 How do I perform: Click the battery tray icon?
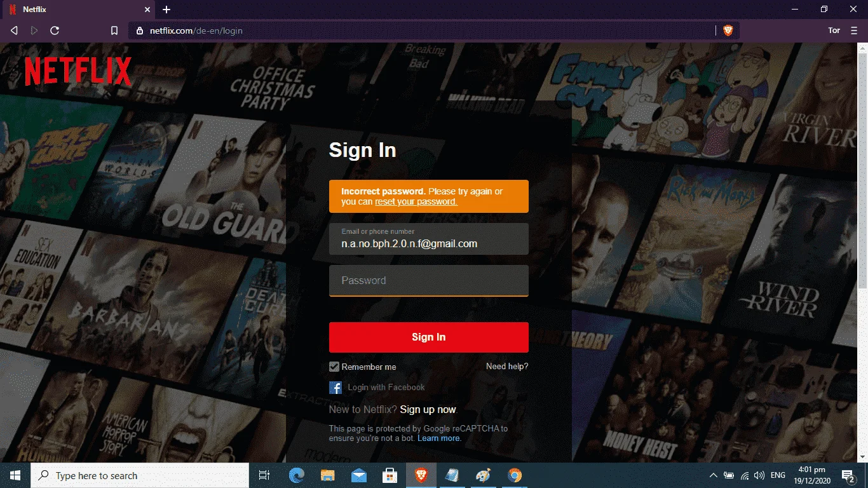tap(729, 475)
